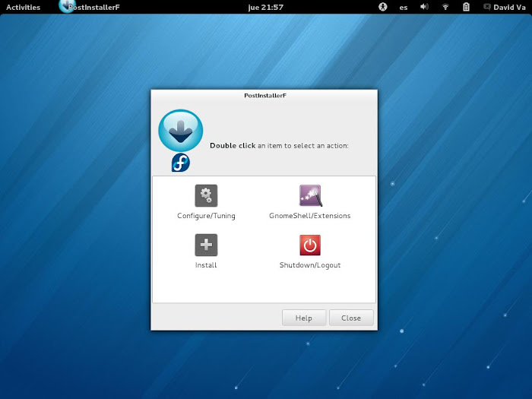Select the GnomeShell/Extensions wand icon

310,196
